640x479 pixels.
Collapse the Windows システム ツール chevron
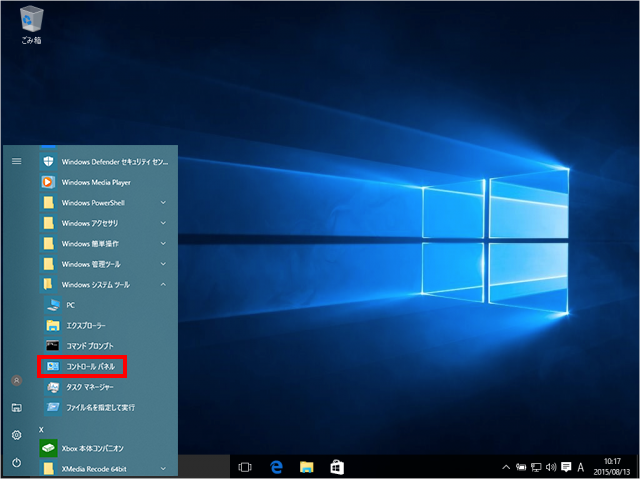pos(163,284)
